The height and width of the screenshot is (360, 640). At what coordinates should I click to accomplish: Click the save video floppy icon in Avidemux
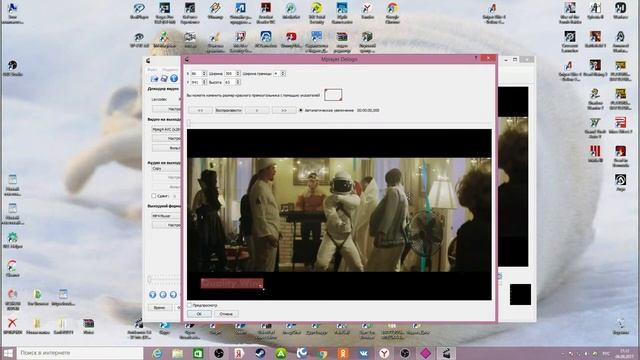click(x=164, y=78)
